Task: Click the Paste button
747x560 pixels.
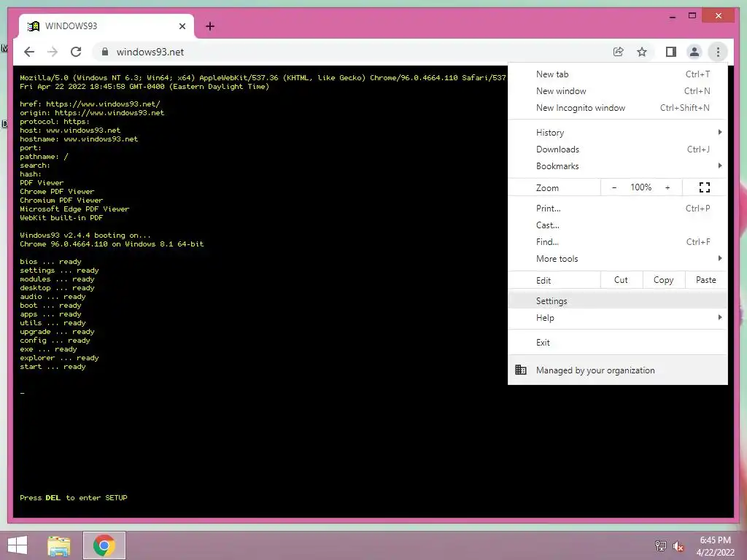Action: click(706, 280)
